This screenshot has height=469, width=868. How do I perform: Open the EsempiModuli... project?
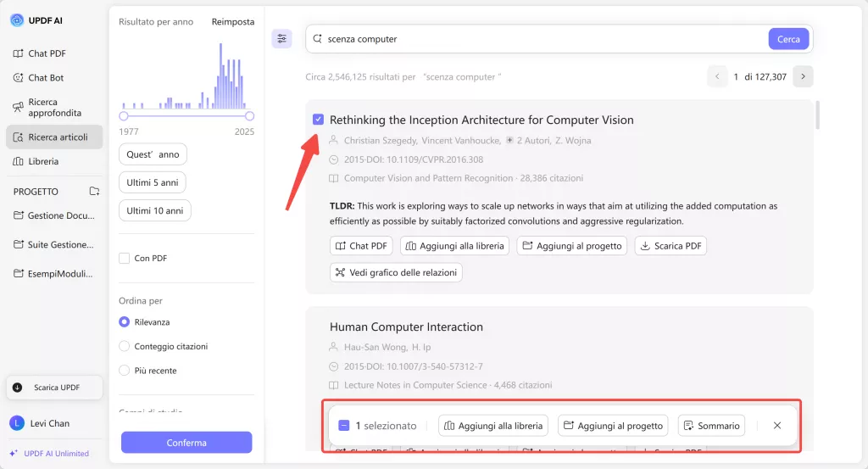(54, 274)
